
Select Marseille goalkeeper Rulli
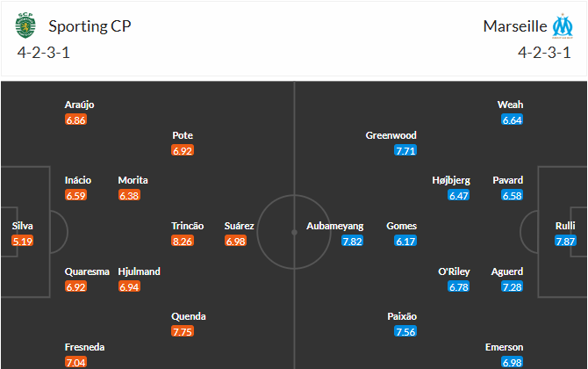click(x=565, y=226)
